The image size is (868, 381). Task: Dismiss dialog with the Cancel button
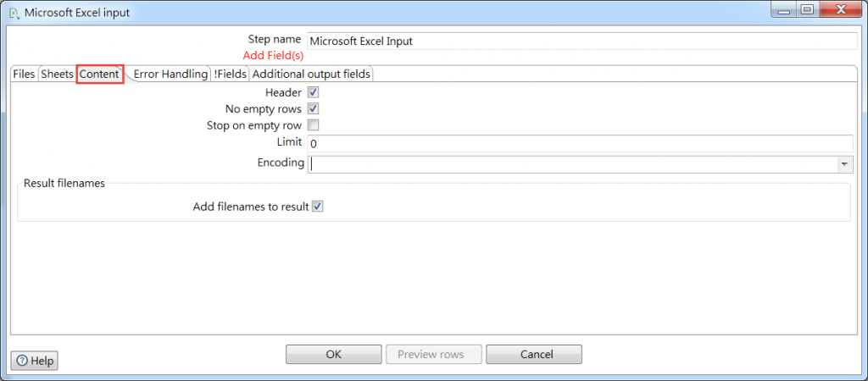534,355
